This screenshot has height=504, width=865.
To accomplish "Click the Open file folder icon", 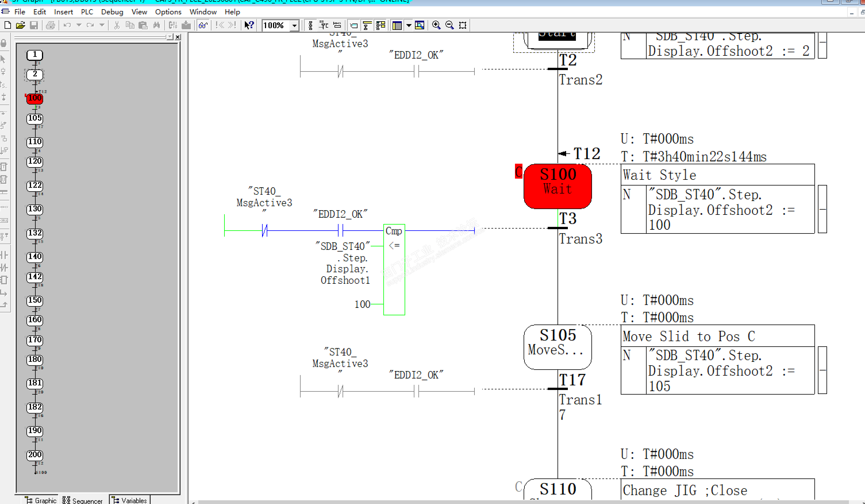I will click(20, 25).
